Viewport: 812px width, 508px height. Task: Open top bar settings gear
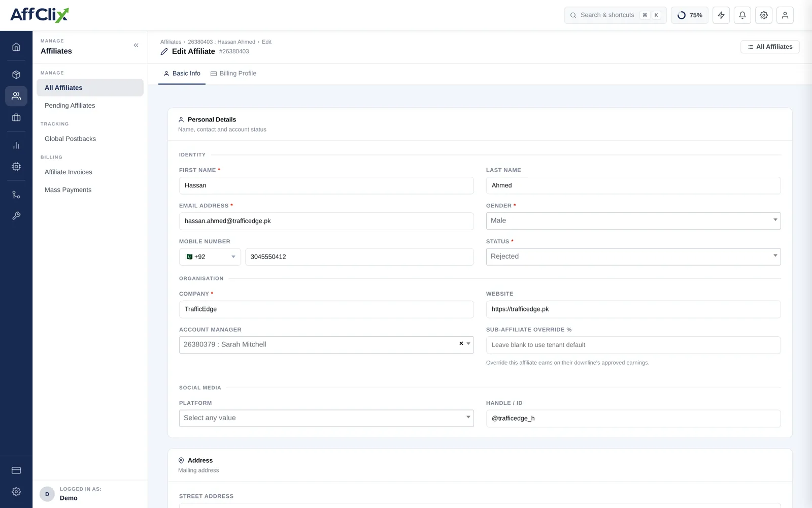764,15
